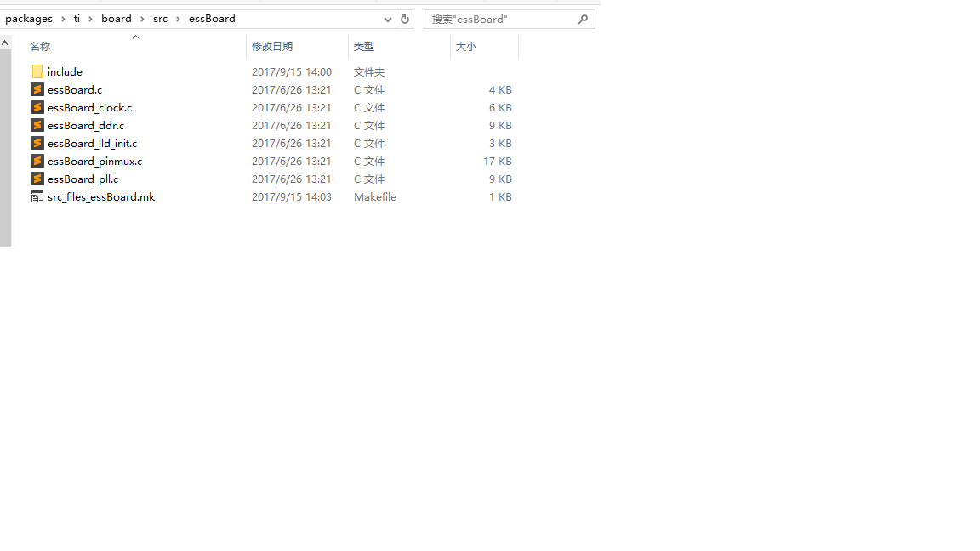This screenshot has height=551, width=980.
Task: Select the include folder name
Action: click(65, 71)
